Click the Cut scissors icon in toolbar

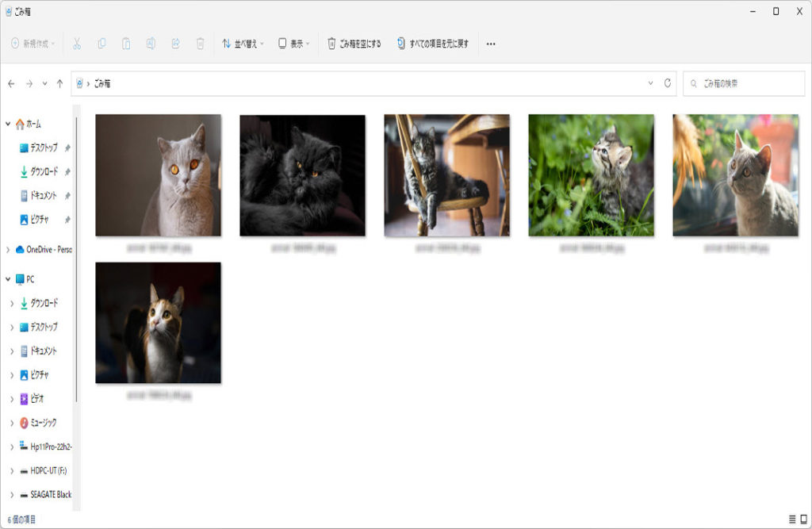click(x=77, y=44)
